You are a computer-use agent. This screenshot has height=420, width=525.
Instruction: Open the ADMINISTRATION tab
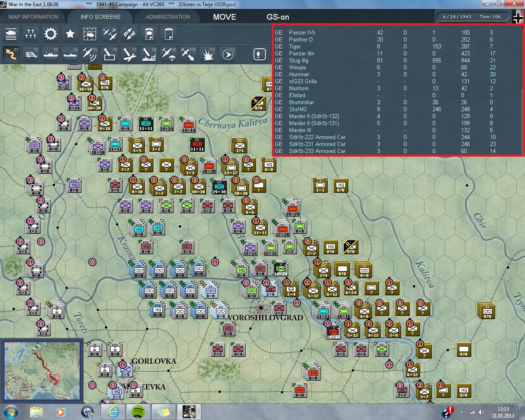pos(168,17)
